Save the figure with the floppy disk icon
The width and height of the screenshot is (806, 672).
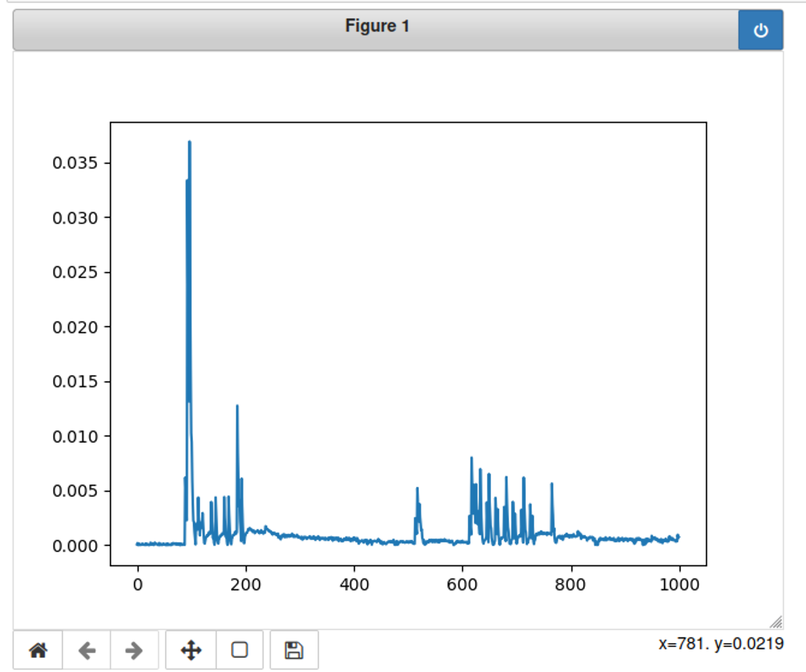pos(294,650)
